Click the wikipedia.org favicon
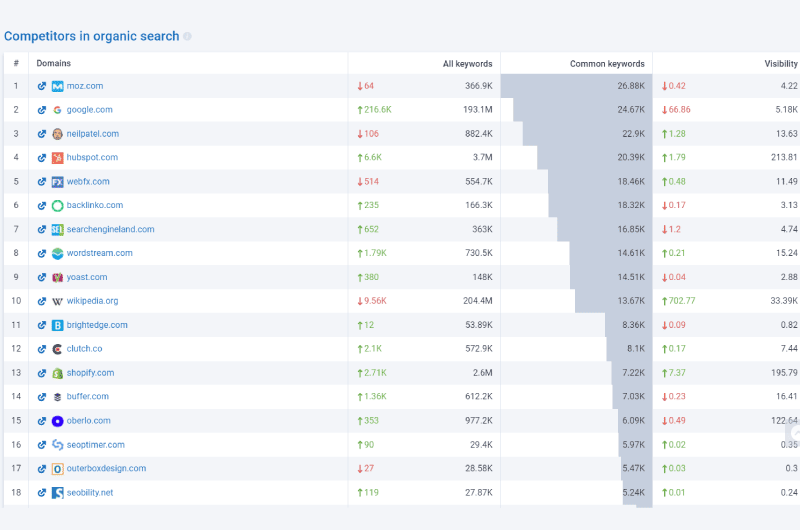This screenshot has height=530, width=800. 58,301
